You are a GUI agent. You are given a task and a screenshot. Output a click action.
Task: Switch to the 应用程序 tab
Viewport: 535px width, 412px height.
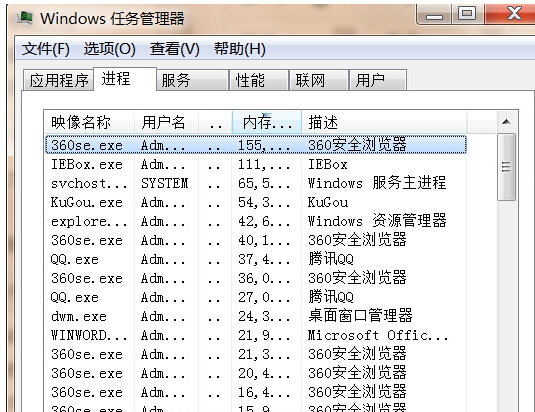click(x=58, y=80)
